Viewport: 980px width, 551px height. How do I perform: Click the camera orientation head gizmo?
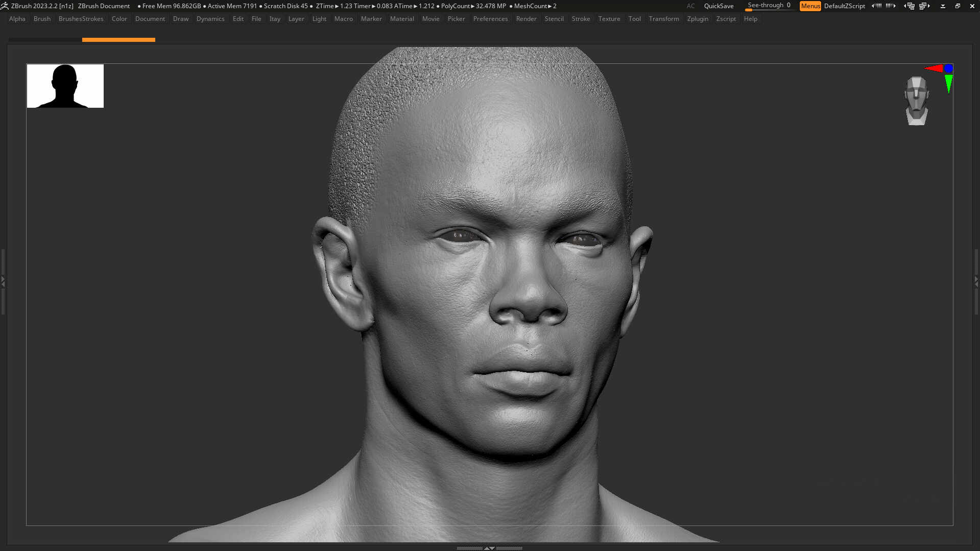click(x=916, y=100)
